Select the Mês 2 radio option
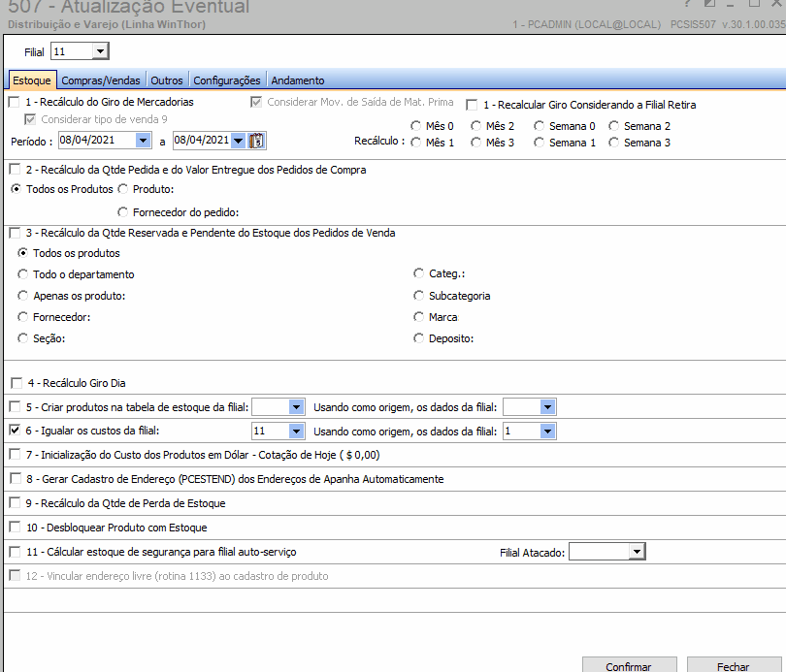Screen dimensions: 786x672 475,126
